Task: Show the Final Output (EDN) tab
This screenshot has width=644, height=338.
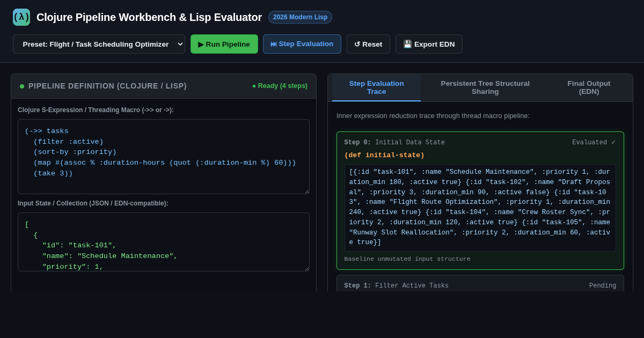Action: (x=589, y=87)
